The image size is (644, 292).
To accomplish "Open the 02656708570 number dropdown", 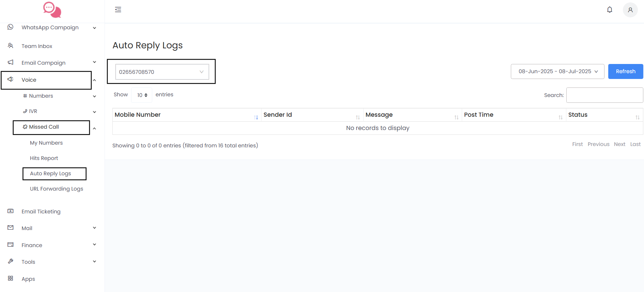I will coord(162,72).
